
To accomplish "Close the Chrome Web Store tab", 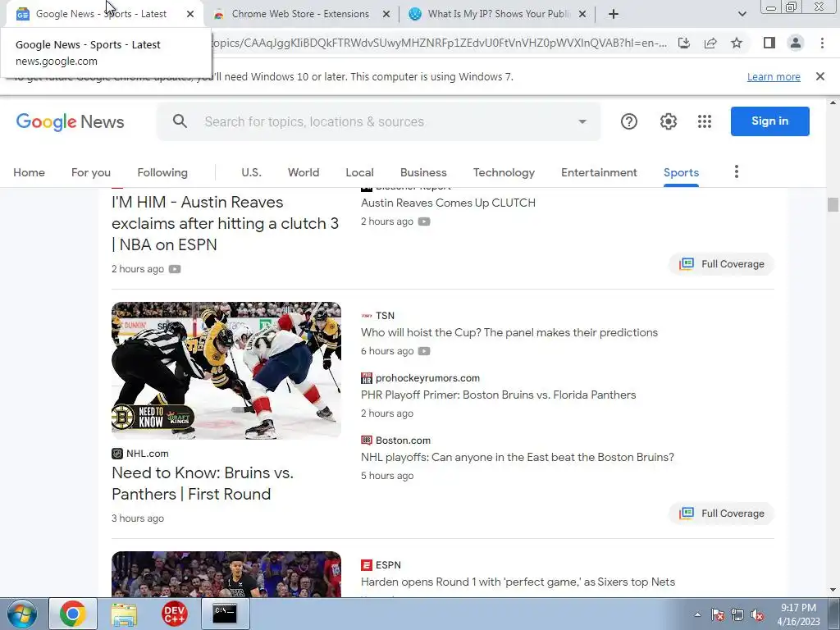I will tap(386, 14).
